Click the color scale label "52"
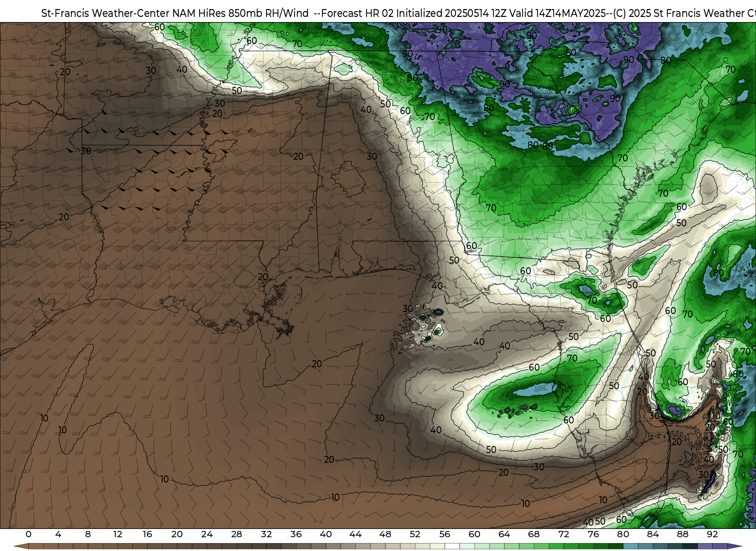The width and height of the screenshot is (756, 551). (x=415, y=534)
